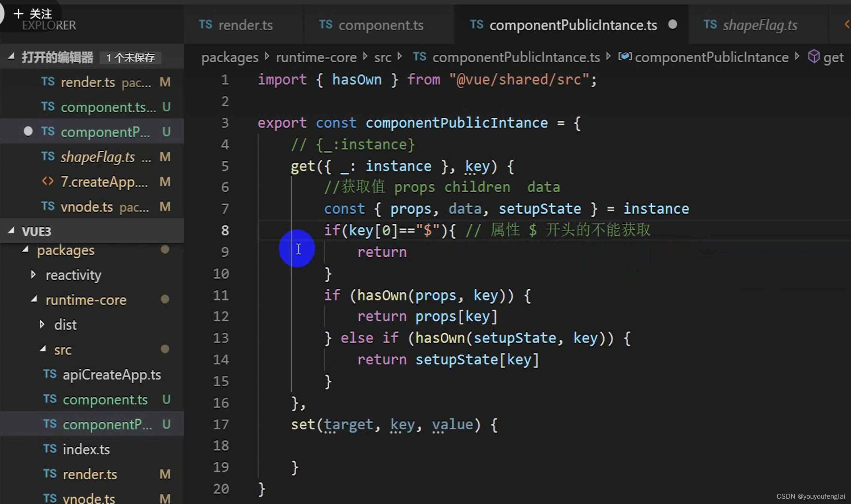851x504 pixels.
Task: Open component.ts in src folder tree
Action: pyautogui.click(x=92, y=399)
